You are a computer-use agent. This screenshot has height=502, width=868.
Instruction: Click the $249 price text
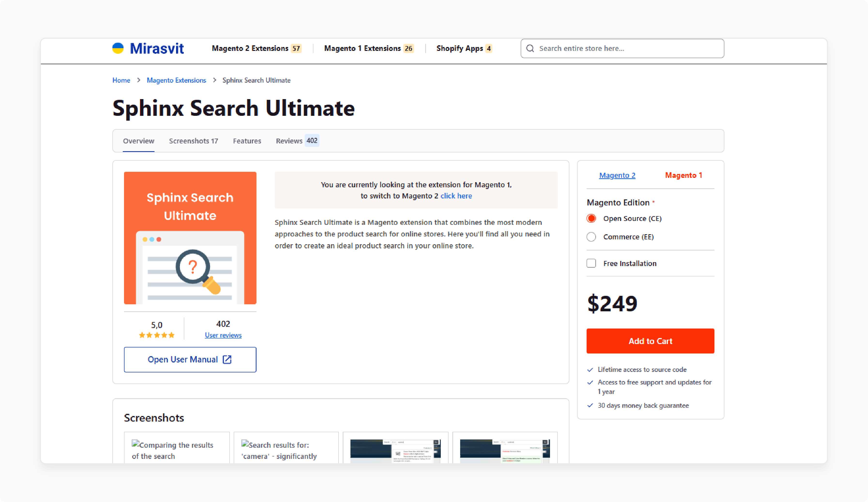click(612, 304)
